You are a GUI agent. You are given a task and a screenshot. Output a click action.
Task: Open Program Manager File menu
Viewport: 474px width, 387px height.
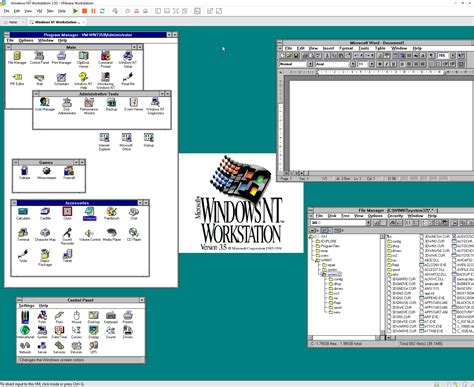pyautogui.click(x=10, y=40)
